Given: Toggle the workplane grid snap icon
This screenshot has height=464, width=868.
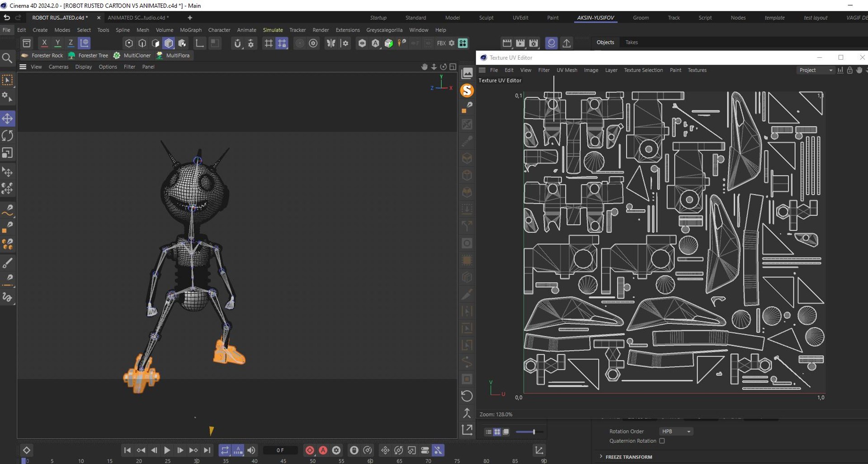Looking at the screenshot, I should (282, 43).
